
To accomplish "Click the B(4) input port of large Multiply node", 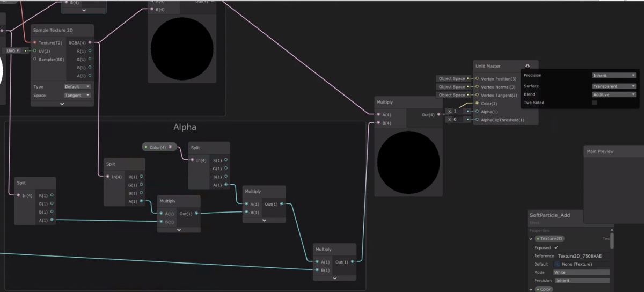I will point(378,123).
